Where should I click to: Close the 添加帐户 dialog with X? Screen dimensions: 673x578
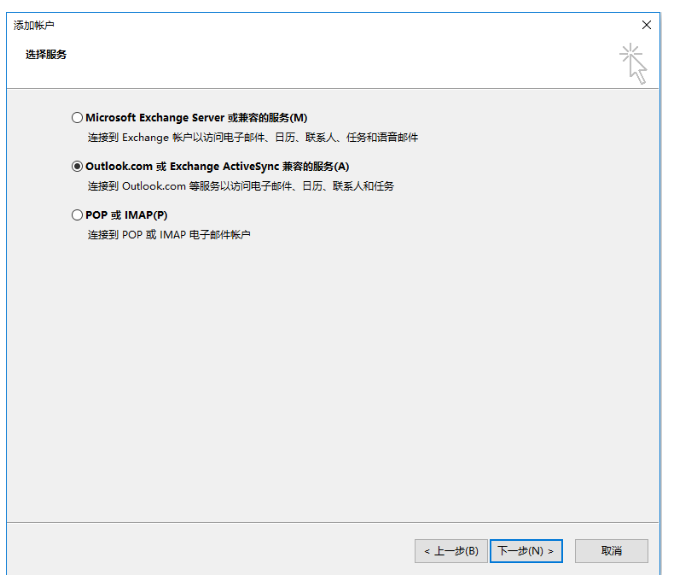click(646, 24)
